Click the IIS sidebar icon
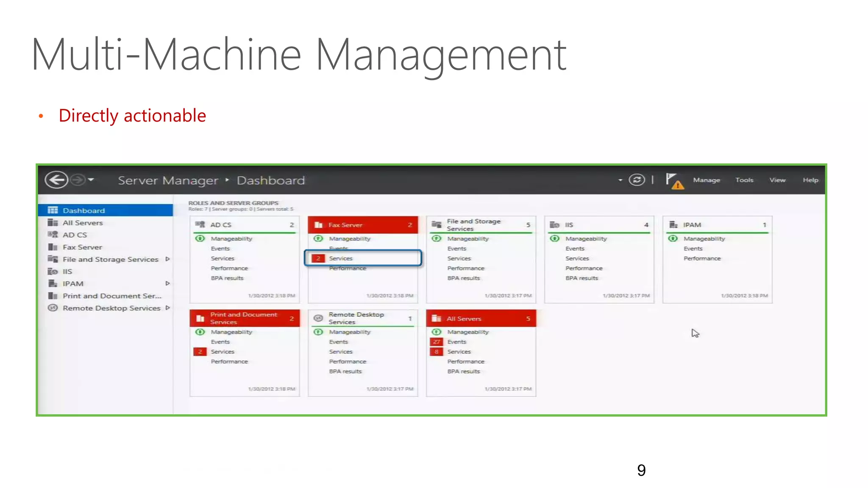Screen dimensions: 868x488 coord(53,272)
